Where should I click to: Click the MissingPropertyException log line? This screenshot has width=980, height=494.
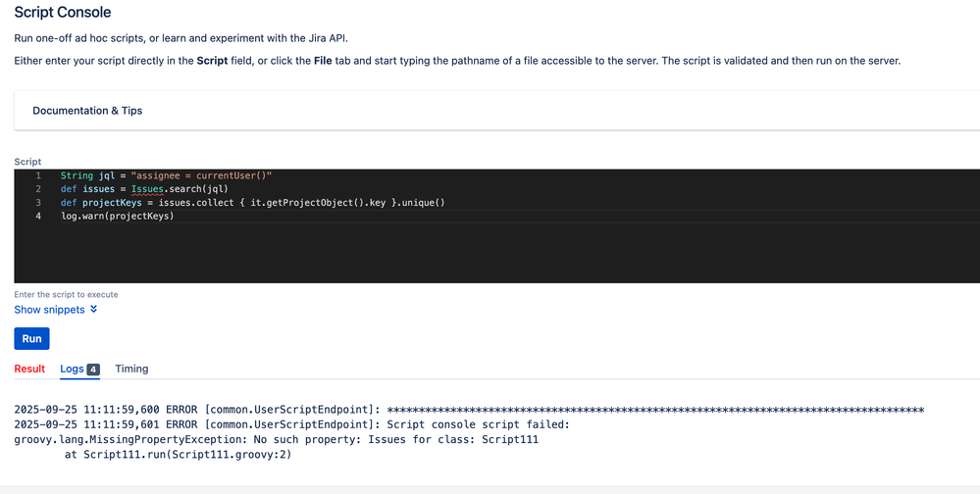[x=276, y=440]
